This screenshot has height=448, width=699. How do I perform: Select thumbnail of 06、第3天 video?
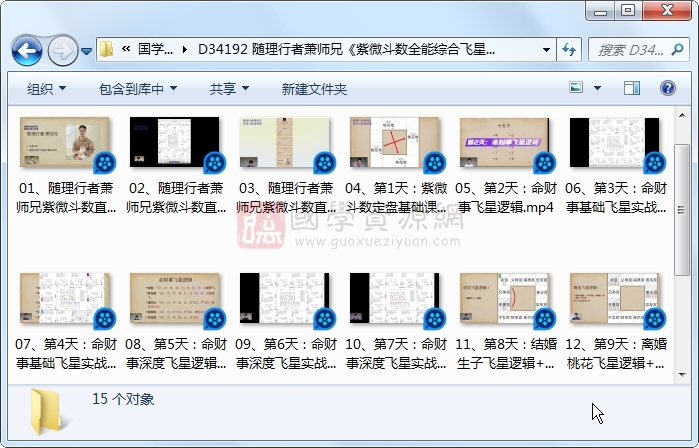pos(614,142)
